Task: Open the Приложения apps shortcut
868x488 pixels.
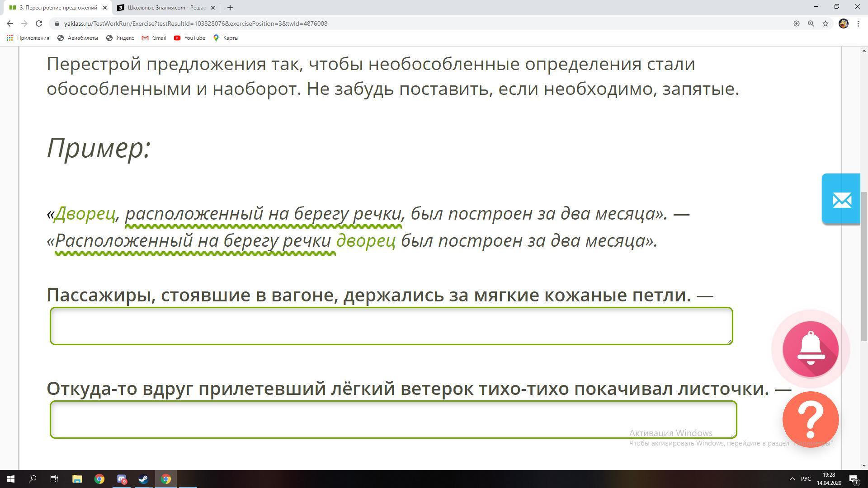Action: (x=28, y=38)
